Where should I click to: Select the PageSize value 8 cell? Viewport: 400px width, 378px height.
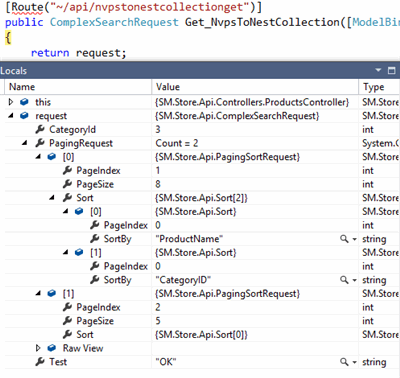point(255,184)
